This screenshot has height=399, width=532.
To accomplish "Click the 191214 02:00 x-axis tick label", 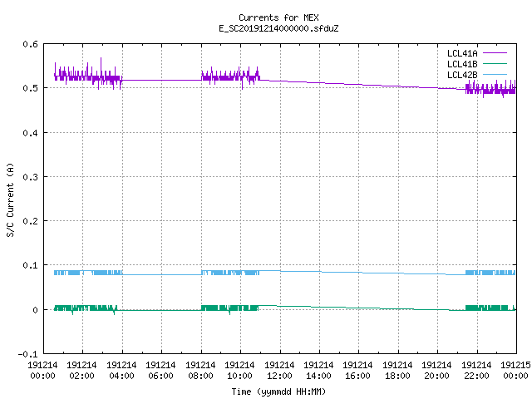I will [82, 371].
